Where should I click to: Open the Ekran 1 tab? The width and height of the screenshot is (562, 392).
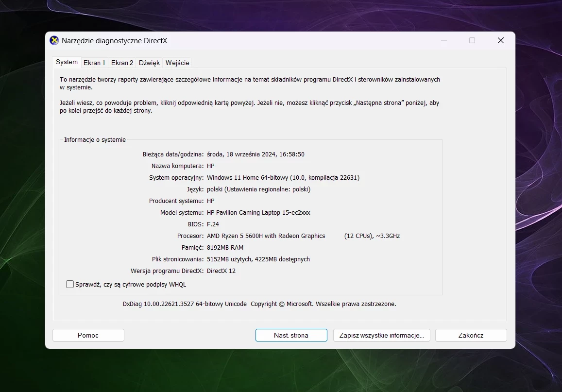pyautogui.click(x=94, y=63)
